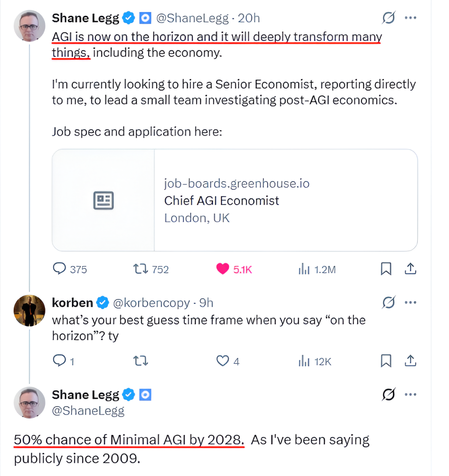The height and width of the screenshot is (476, 449).
Task: View analytics for korben's 12K views reply
Action: [x=303, y=361]
